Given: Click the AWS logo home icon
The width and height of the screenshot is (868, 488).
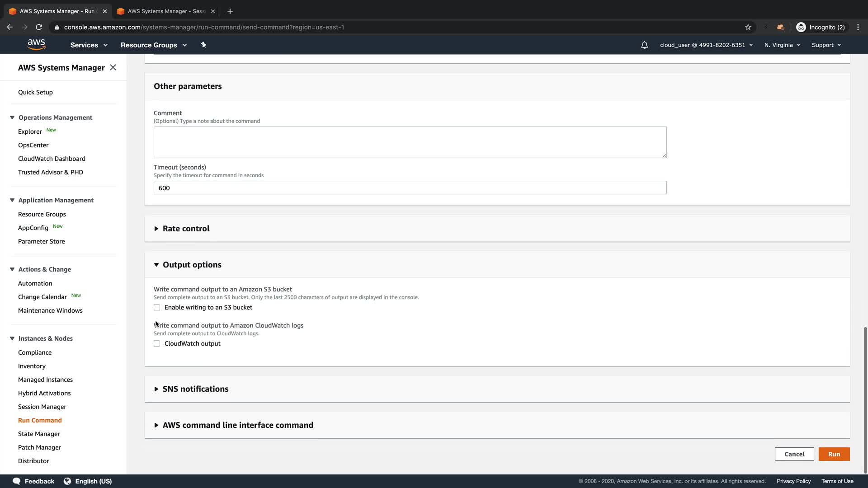Looking at the screenshot, I should 36,44.
